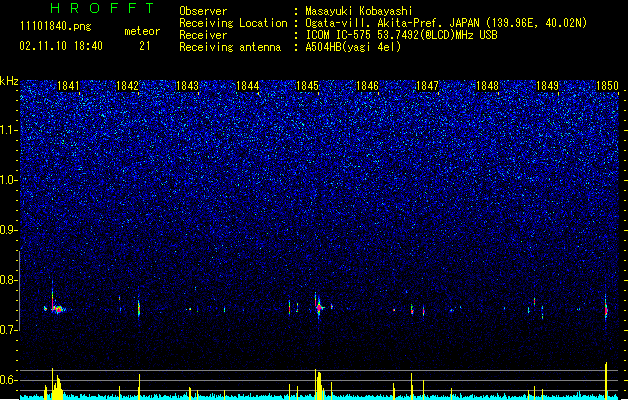Click the 1843 time marker
This screenshot has height=400, width=629.
coord(187,86)
